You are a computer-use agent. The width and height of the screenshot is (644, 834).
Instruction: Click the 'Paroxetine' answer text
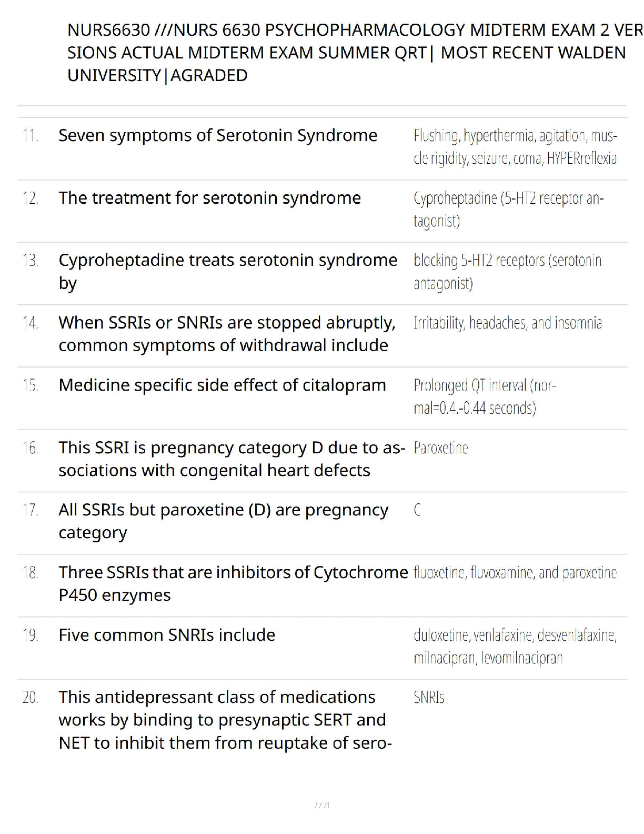click(x=441, y=448)
